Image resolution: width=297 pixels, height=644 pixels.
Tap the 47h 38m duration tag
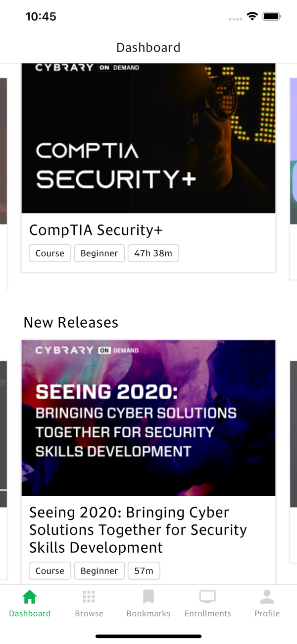(x=153, y=253)
